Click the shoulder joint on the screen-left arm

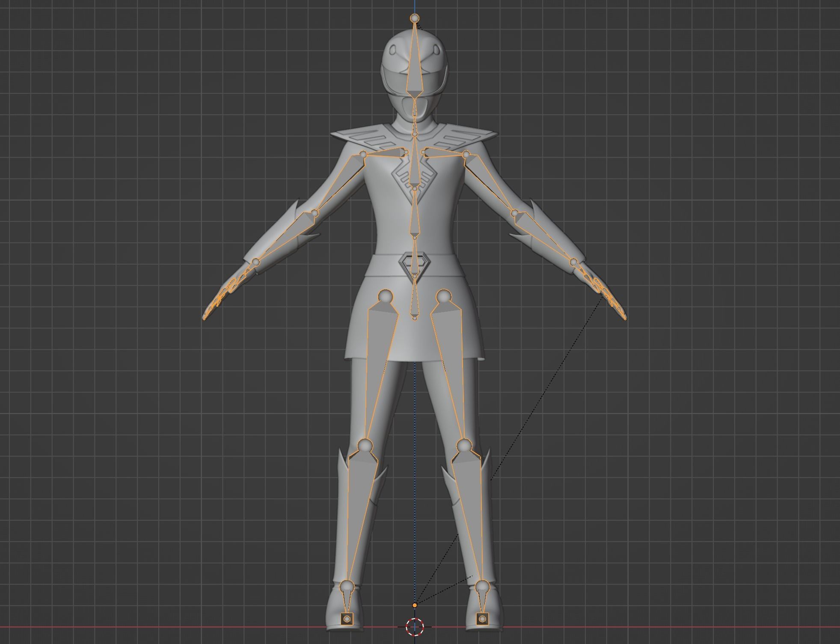tap(363, 154)
